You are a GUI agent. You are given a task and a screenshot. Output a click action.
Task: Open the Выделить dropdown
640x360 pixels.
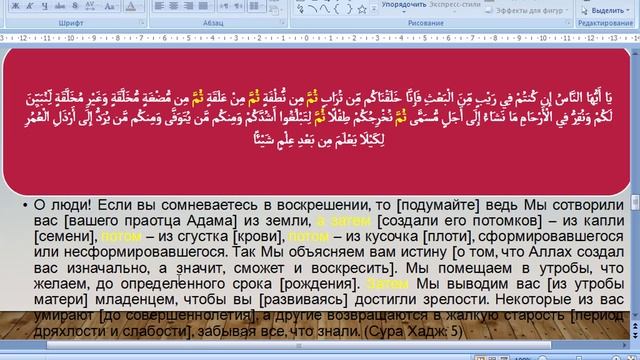pyautogui.click(x=605, y=11)
